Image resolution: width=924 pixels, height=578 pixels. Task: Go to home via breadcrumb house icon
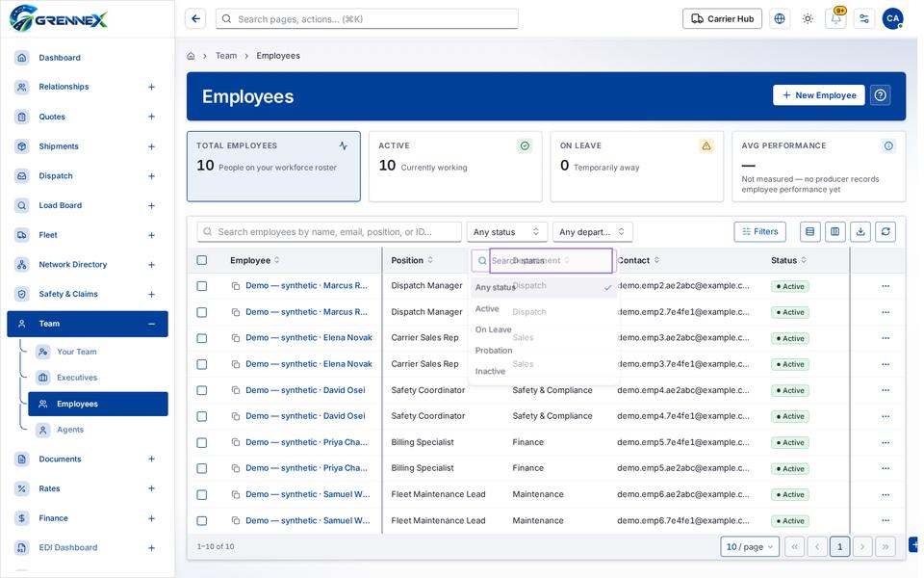pos(191,56)
